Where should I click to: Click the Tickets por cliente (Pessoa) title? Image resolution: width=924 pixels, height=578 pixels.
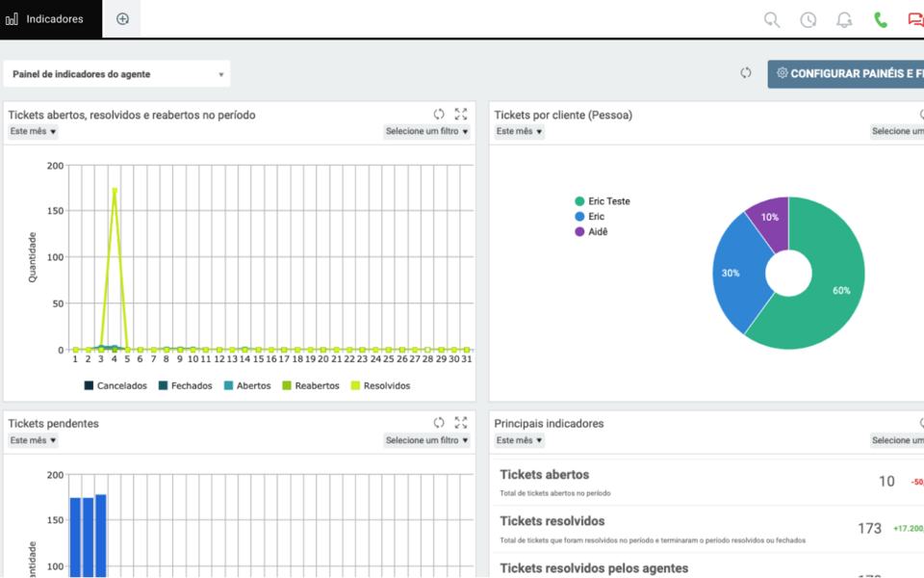[563, 115]
